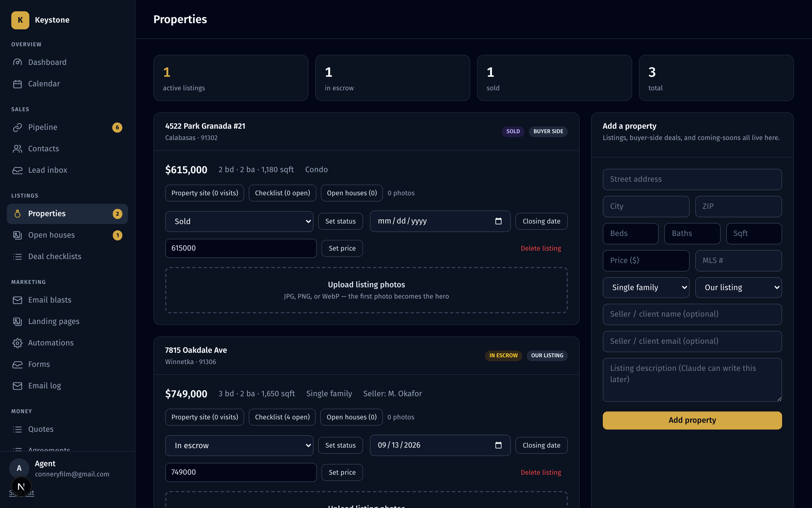Click the Seller / client email field
812x508 pixels.
[x=692, y=341]
